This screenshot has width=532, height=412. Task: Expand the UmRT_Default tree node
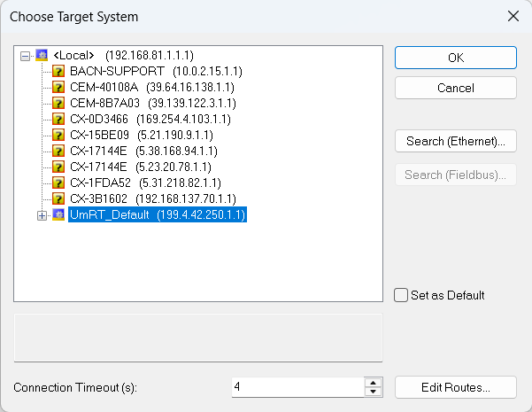(x=42, y=215)
